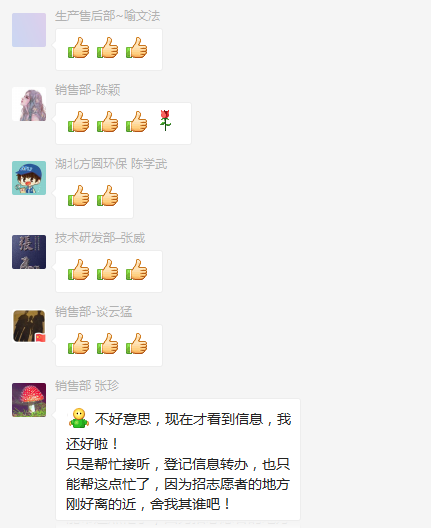The height and width of the screenshot is (528, 431).
Task: Open red mushroom avatar of 销售部 张珍
Action: coord(29,400)
